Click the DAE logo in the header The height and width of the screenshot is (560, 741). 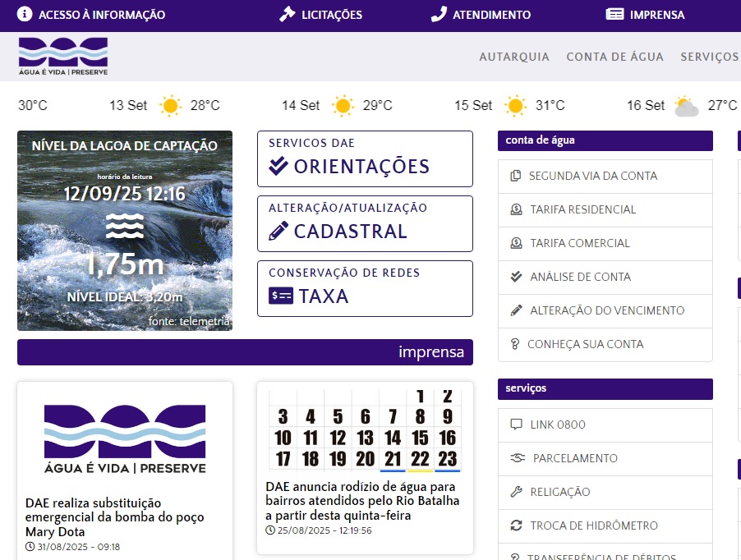[x=63, y=56]
